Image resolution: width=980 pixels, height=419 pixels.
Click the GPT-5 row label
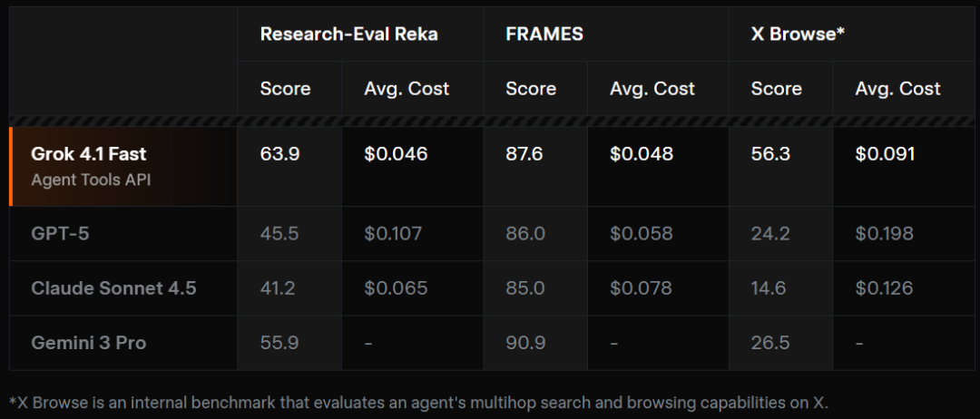coord(60,233)
